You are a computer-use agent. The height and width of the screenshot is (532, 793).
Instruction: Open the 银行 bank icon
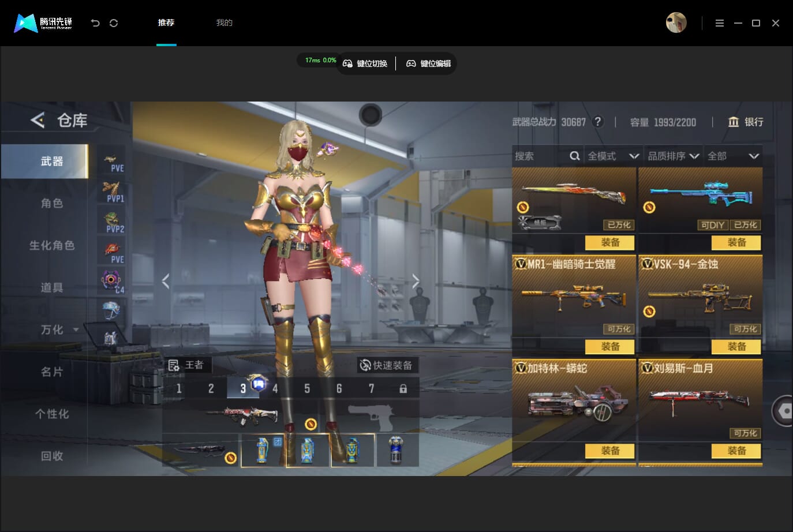(734, 122)
